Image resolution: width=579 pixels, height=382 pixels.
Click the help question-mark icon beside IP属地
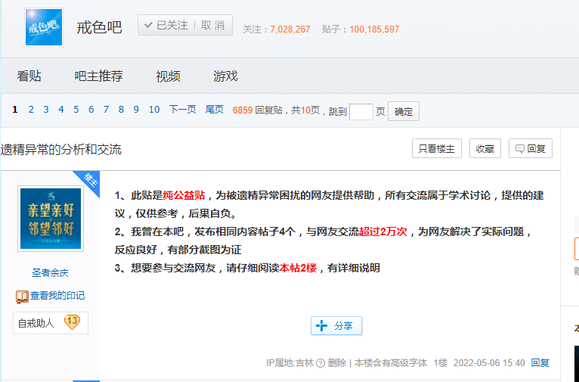(x=321, y=363)
